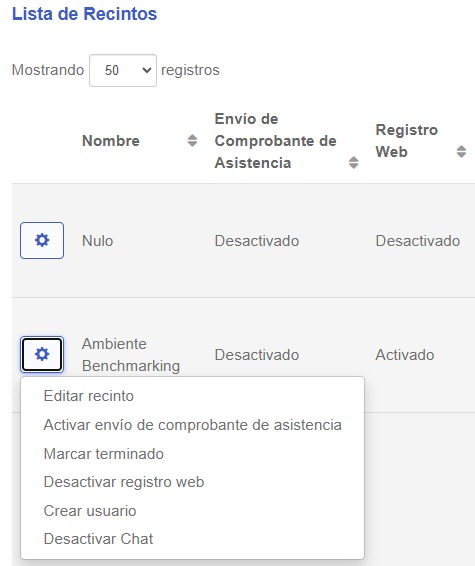
Task: Click gear button next to Ambiente Benchmarking
Action: 42,354
